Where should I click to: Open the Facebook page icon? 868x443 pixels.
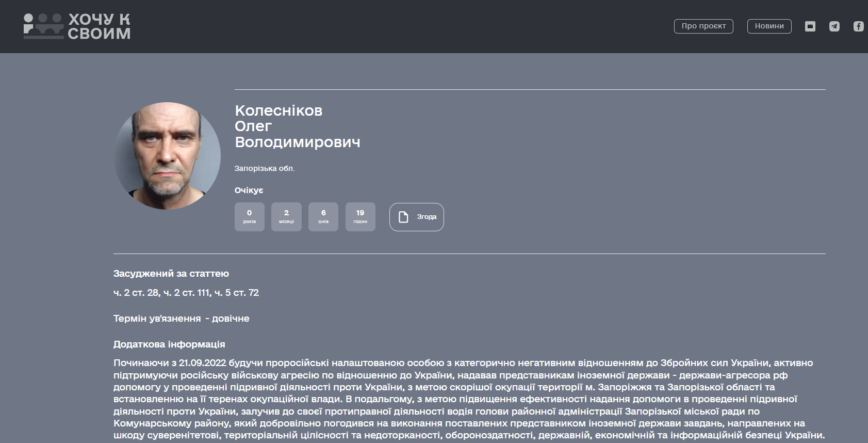[858, 26]
